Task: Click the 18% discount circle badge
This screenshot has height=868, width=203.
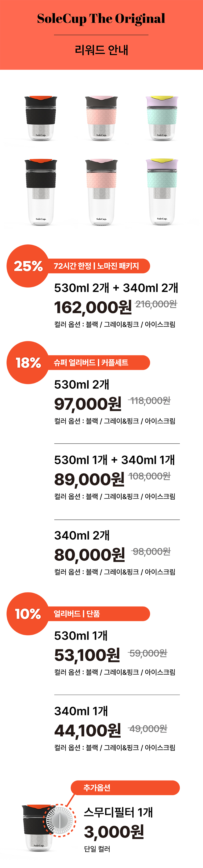Action: pos(28,362)
